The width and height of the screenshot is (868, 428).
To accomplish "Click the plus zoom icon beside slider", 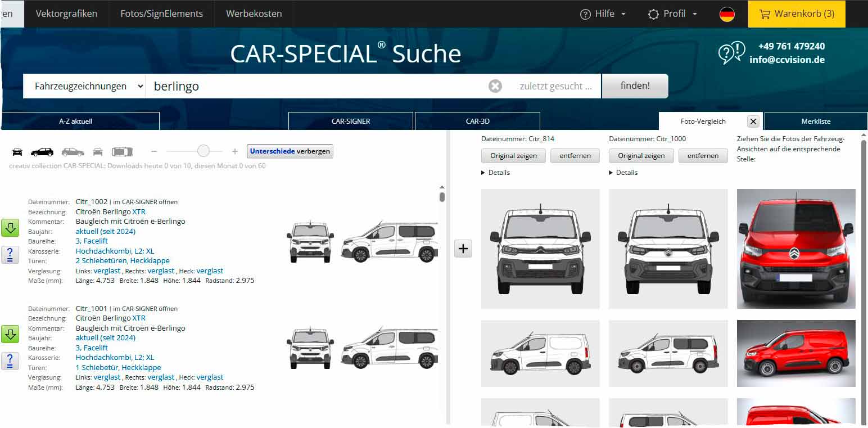I will click(235, 151).
